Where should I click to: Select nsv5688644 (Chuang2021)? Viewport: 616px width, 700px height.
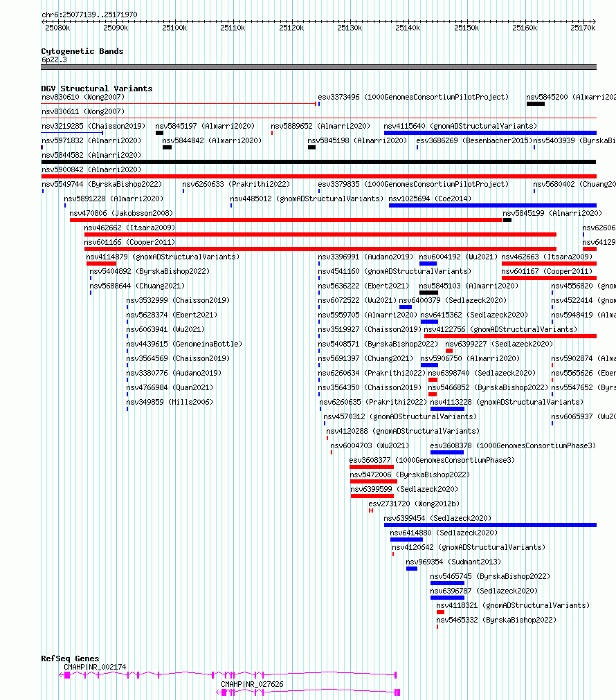tap(137, 286)
